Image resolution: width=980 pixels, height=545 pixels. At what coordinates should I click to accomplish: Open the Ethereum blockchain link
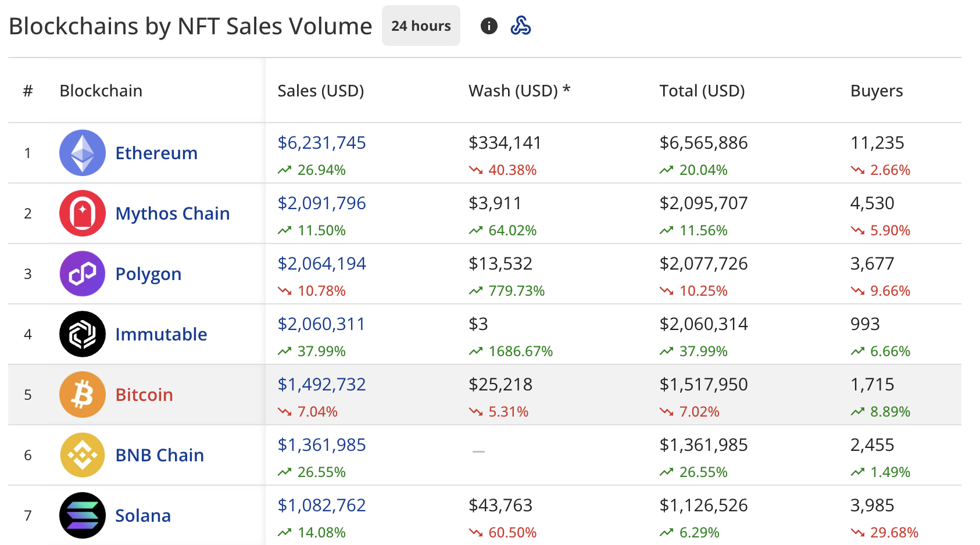pos(156,153)
